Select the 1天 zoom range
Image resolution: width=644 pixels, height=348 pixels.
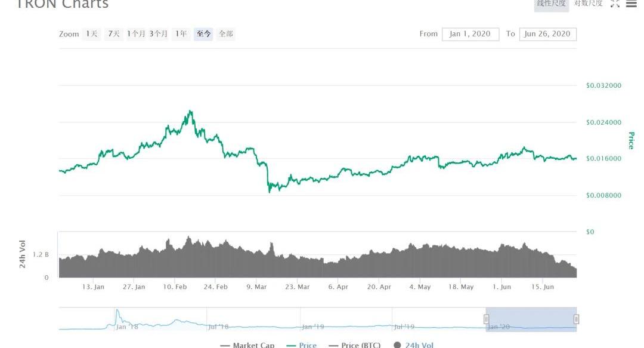coord(92,34)
